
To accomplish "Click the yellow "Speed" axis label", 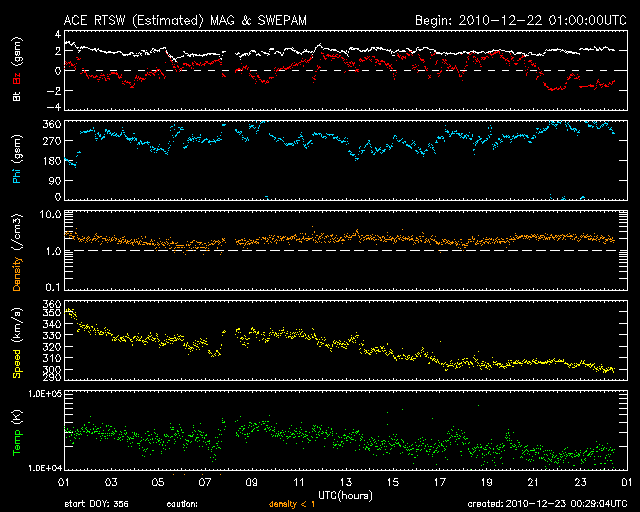I will coord(17,364).
